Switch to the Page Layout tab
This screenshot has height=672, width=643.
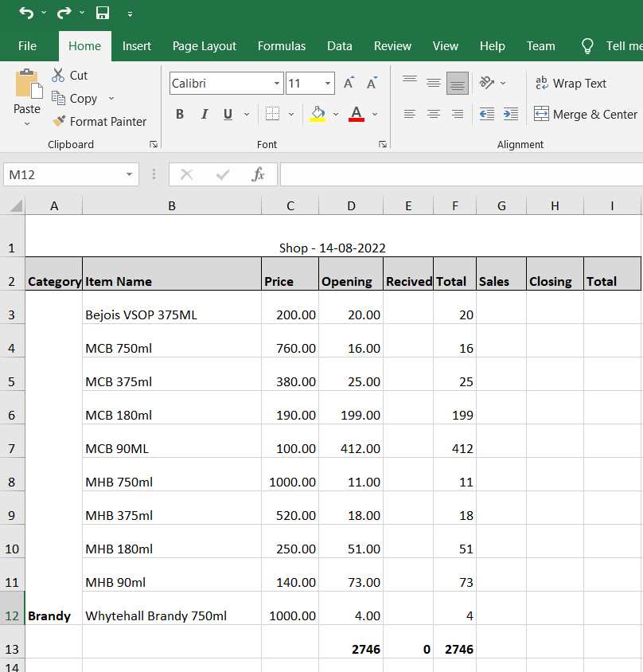pyautogui.click(x=205, y=46)
